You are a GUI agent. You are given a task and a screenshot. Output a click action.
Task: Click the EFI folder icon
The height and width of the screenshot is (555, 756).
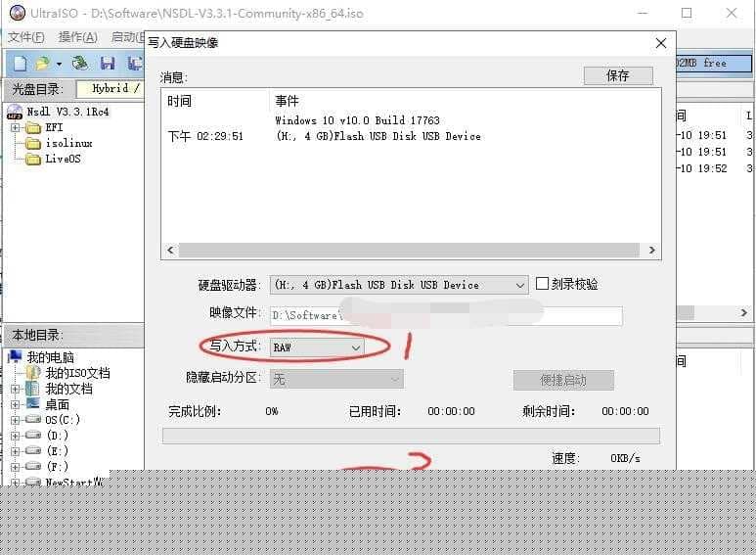(33, 128)
